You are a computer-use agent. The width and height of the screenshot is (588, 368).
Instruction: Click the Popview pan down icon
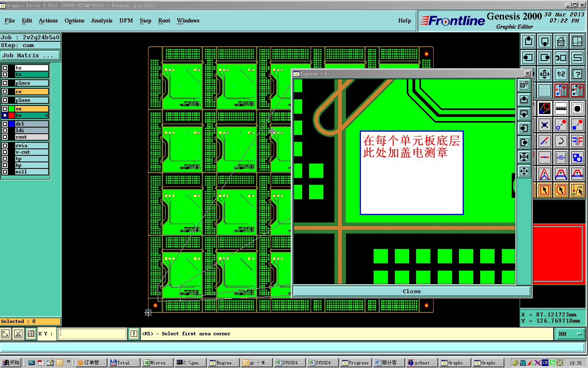point(524,114)
